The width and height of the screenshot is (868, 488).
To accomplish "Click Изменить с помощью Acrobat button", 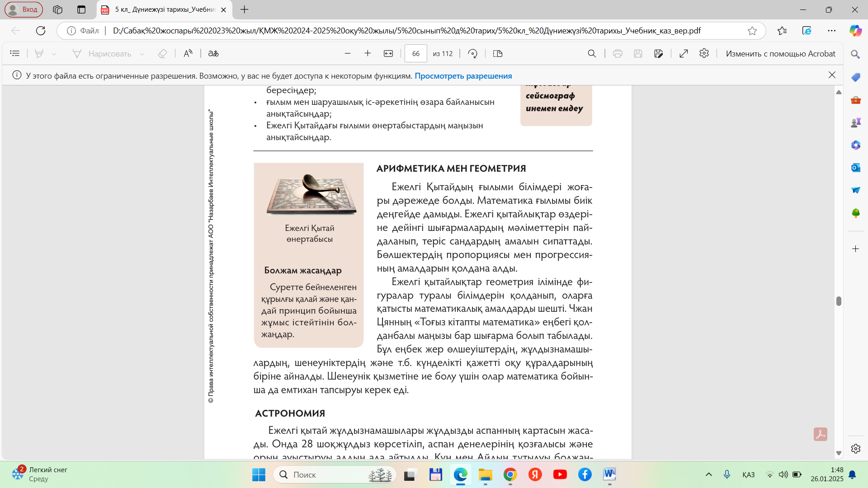I will coord(780,54).
